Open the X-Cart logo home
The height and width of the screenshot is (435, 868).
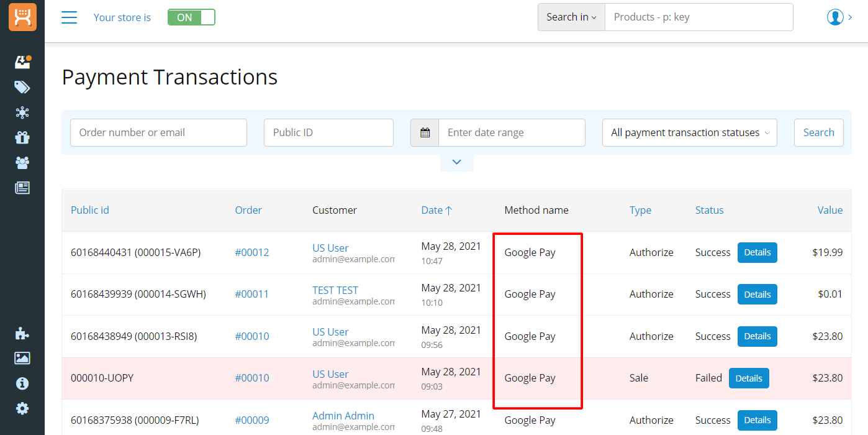coord(22,17)
